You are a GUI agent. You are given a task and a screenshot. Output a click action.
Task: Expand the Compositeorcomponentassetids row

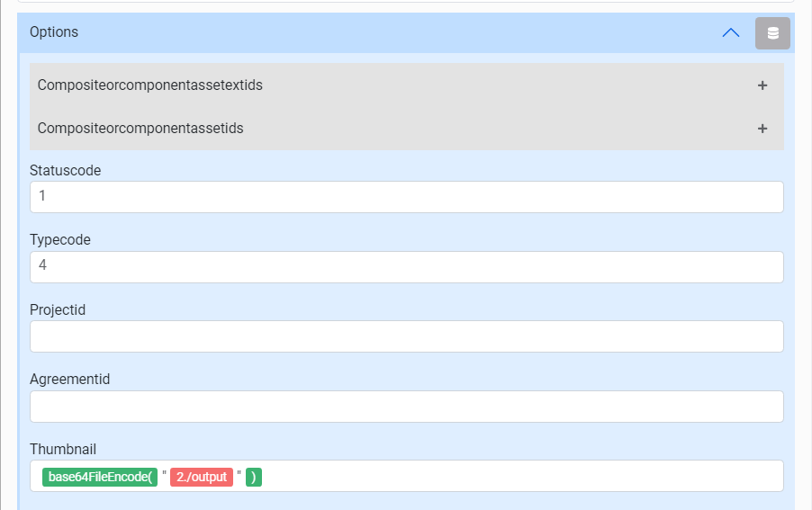140,129
